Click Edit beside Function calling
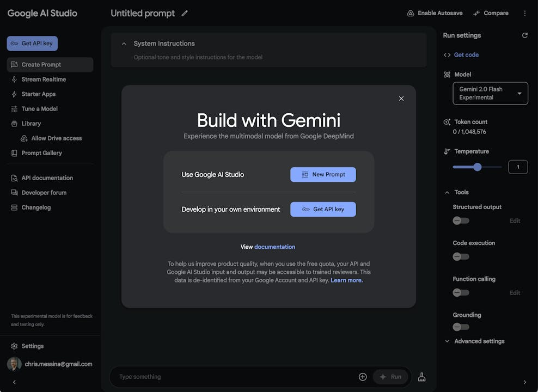Image resolution: width=538 pixels, height=392 pixels. point(515,293)
